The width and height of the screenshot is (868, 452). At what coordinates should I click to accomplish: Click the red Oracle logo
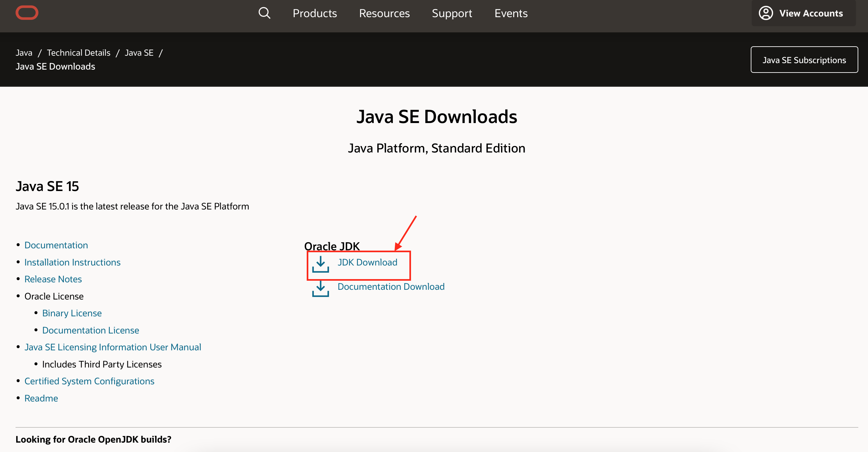[x=27, y=13]
